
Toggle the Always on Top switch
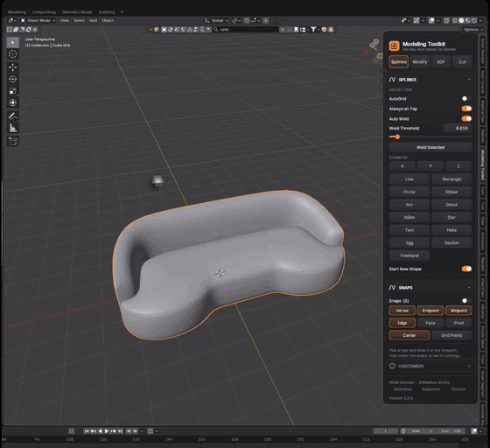coord(466,108)
